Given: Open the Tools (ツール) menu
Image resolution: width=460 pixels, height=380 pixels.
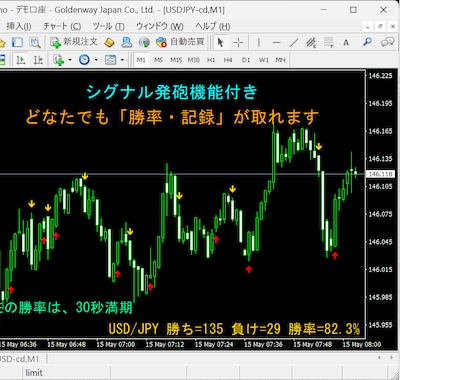Looking at the screenshot, I should click(x=108, y=26).
